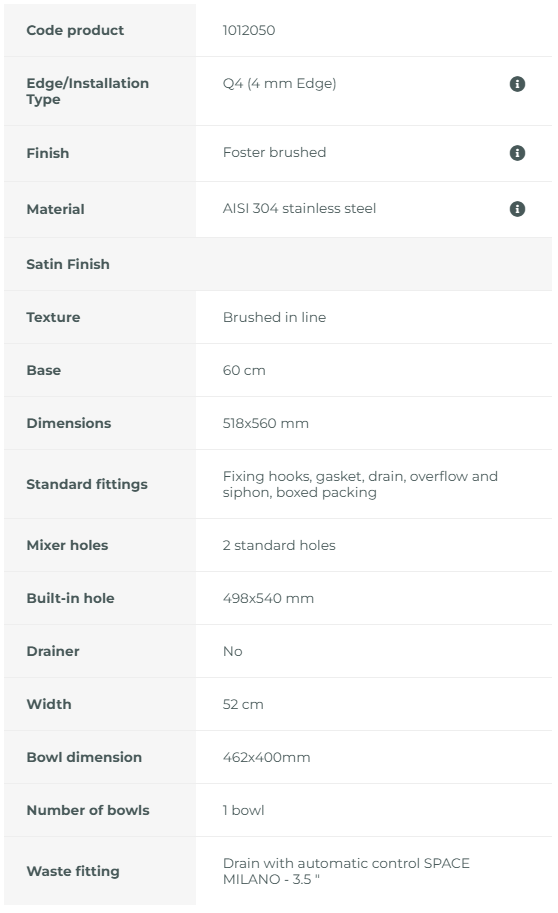The image size is (558, 913).
Task: Click the info icon next to AISI 304 steel
Action: coord(517,208)
